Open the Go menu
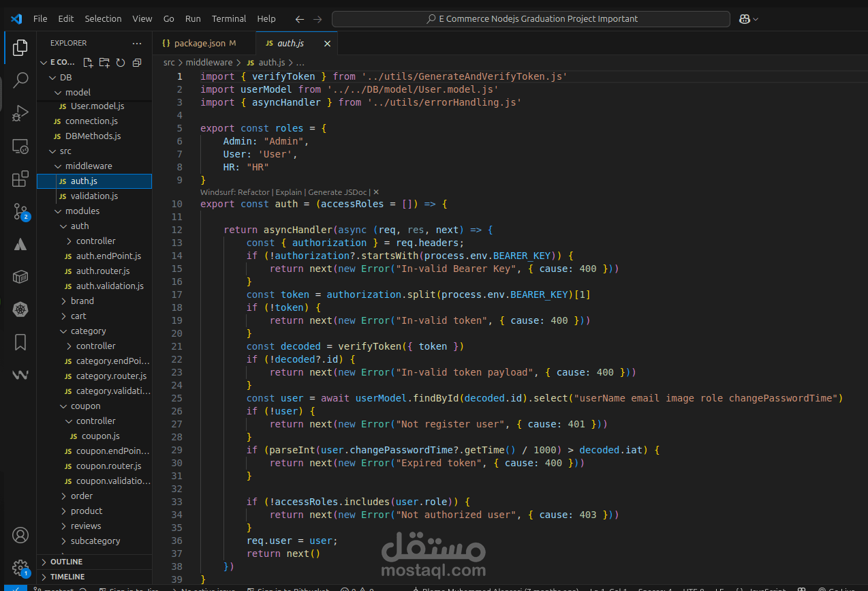The image size is (868, 591). pos(169,18)
